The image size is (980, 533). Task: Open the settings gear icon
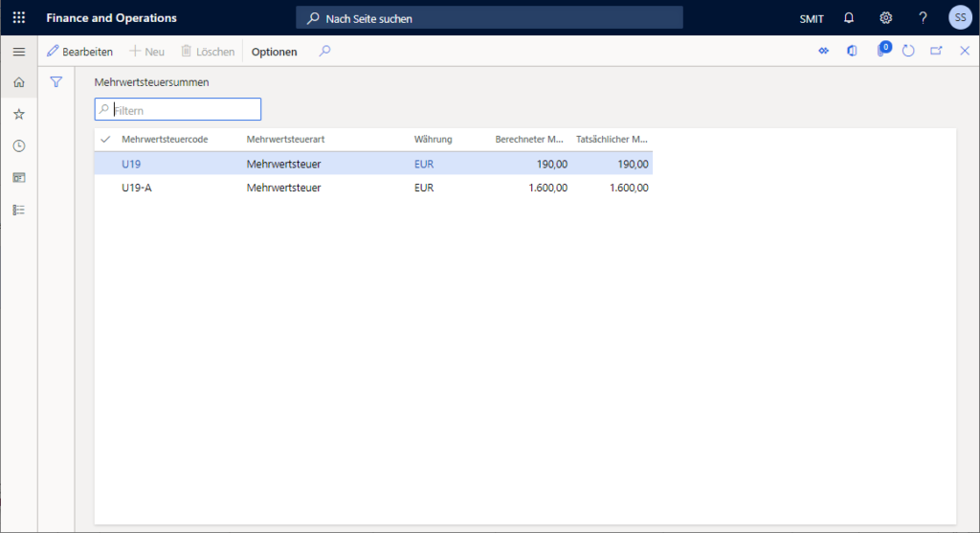[x=885, y=18]
